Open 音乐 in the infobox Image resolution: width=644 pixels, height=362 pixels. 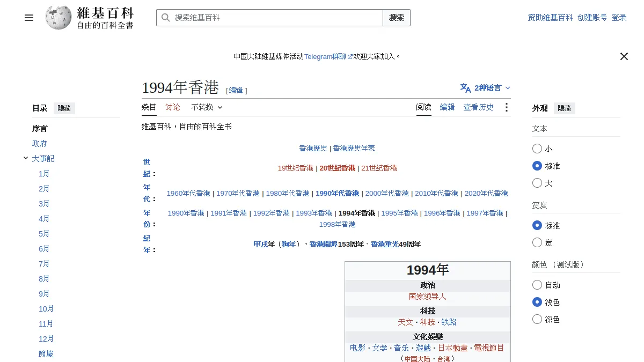pyautogui.click(x=401, y=348)
